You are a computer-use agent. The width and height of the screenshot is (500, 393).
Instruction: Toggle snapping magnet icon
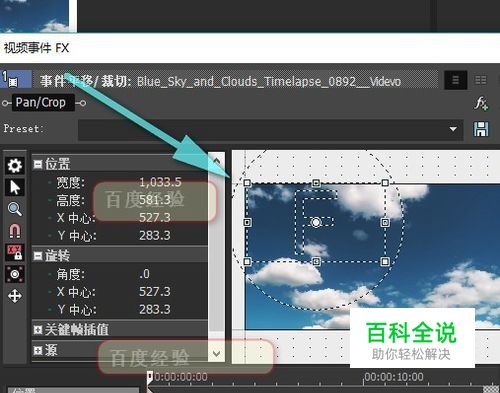(14, 231)
